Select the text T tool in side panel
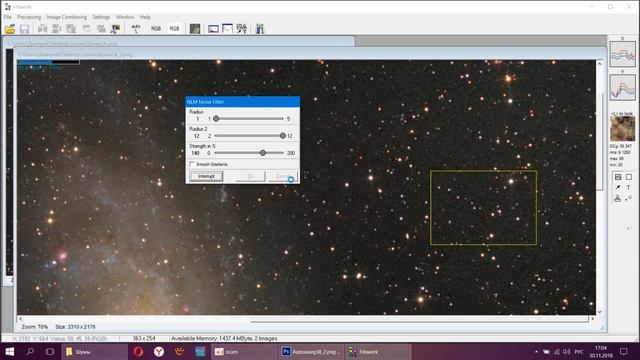640x360 pixels. (x=629, y=187)
